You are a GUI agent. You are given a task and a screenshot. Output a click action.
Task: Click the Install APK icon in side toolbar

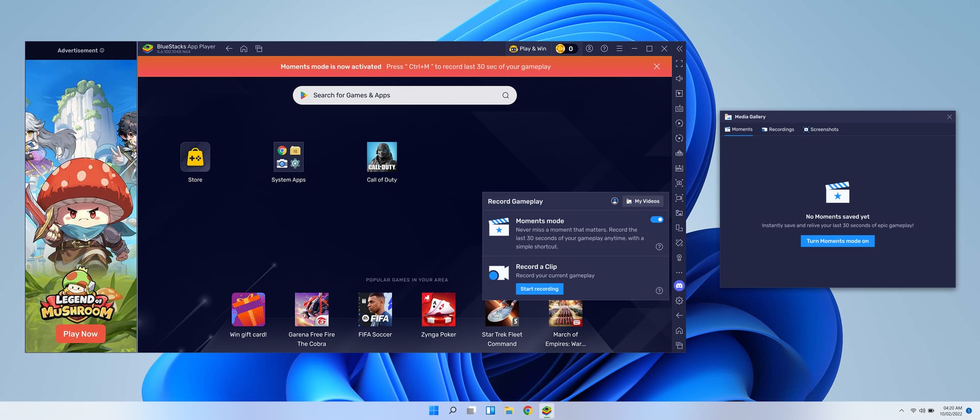click(x=679, y=168)
